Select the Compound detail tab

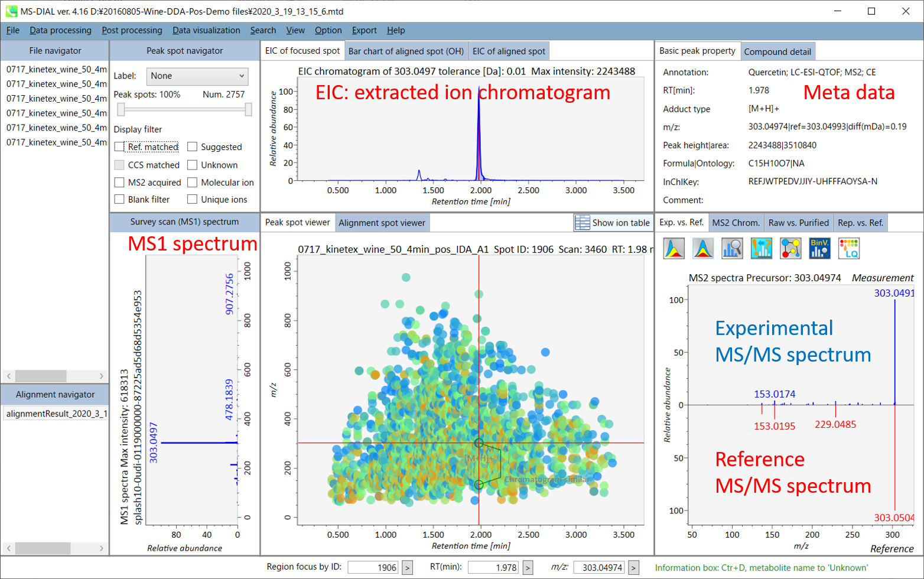click(777, 51)
